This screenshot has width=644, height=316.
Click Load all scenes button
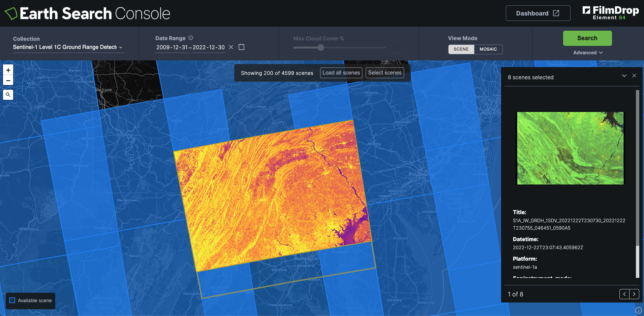[341, 73]
